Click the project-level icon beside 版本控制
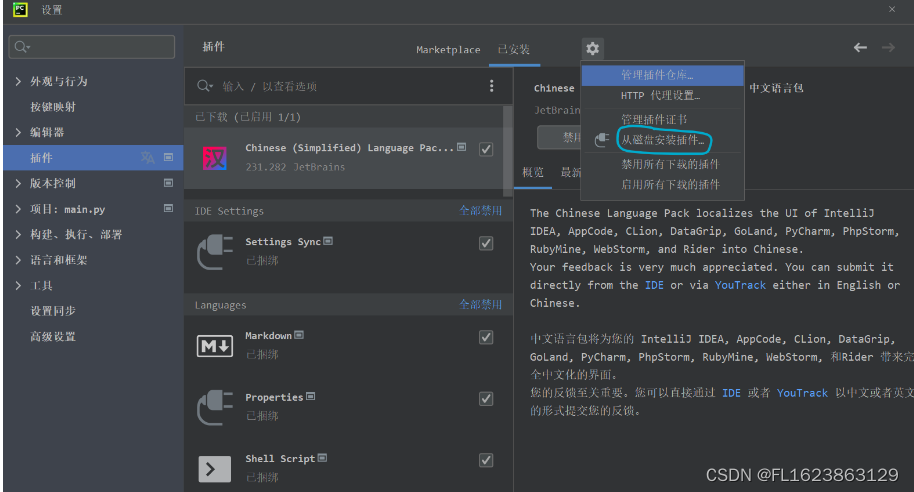The image size is (914, 492). (168, 183)
